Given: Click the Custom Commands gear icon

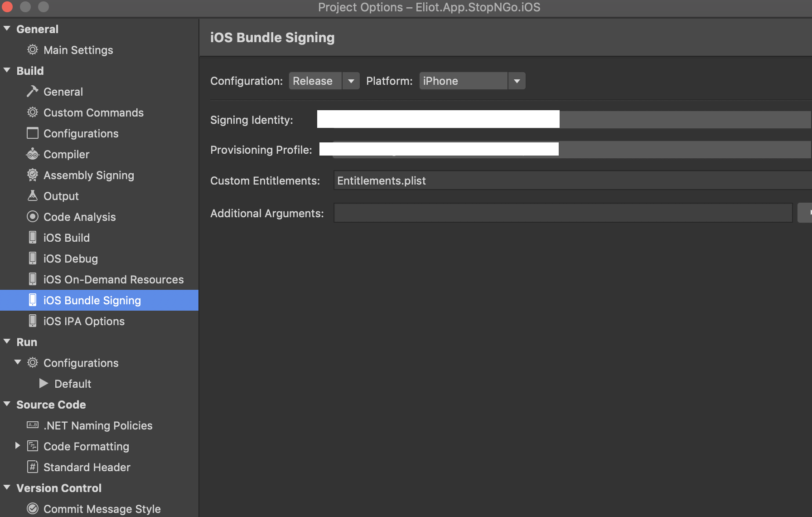Looking at the screenshot, I should click(x=33, y=112).
